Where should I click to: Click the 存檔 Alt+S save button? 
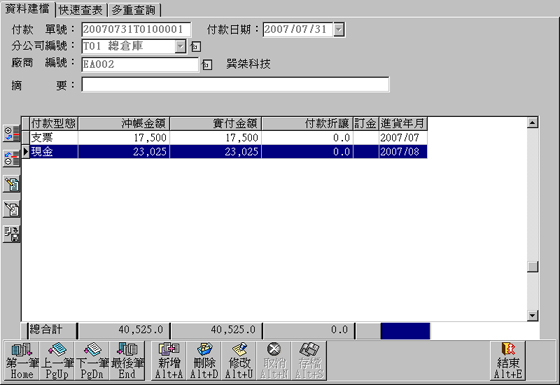click(x=309, y=360)
